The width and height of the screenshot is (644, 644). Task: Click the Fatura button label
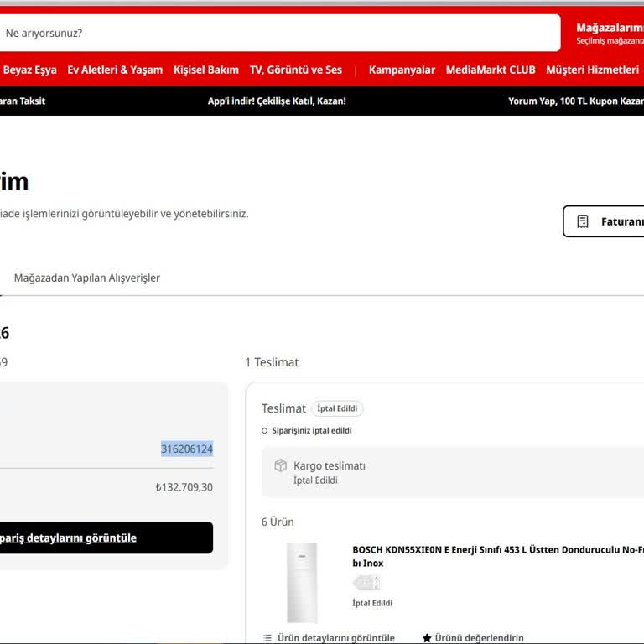click(622, 221)
